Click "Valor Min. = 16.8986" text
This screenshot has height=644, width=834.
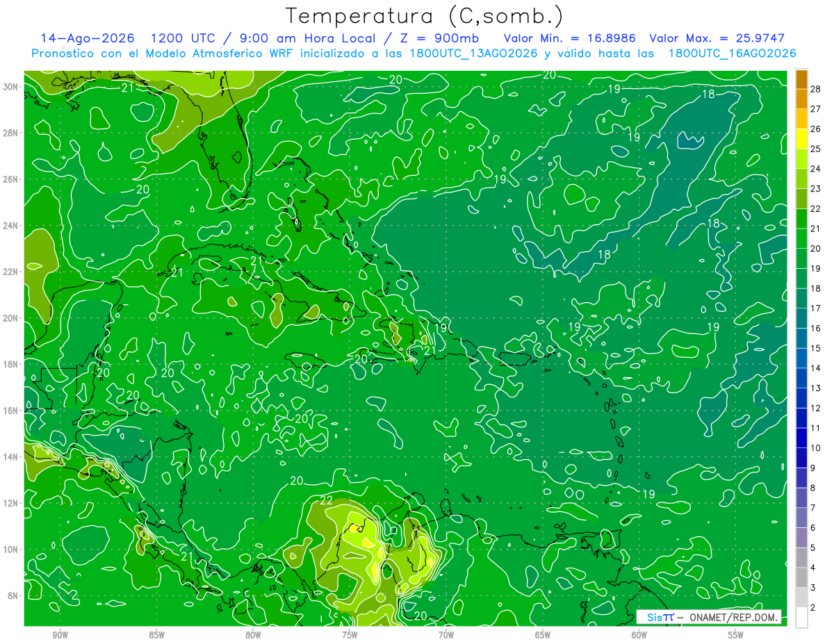[x=570, y=38]
